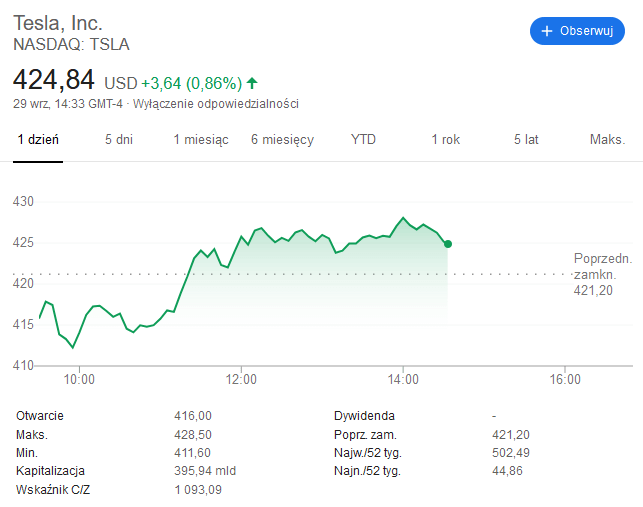Click the P/E value 1 093,09
Screen dimensions: 643x507
198,489
